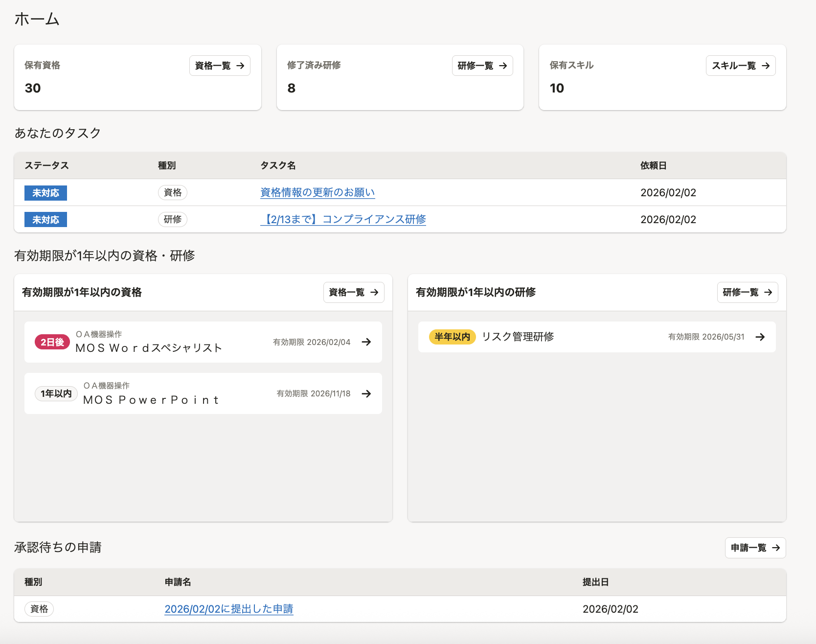Click 保有スキル count 10
Viewport: 816px width, 644px height.
point(557,88)
